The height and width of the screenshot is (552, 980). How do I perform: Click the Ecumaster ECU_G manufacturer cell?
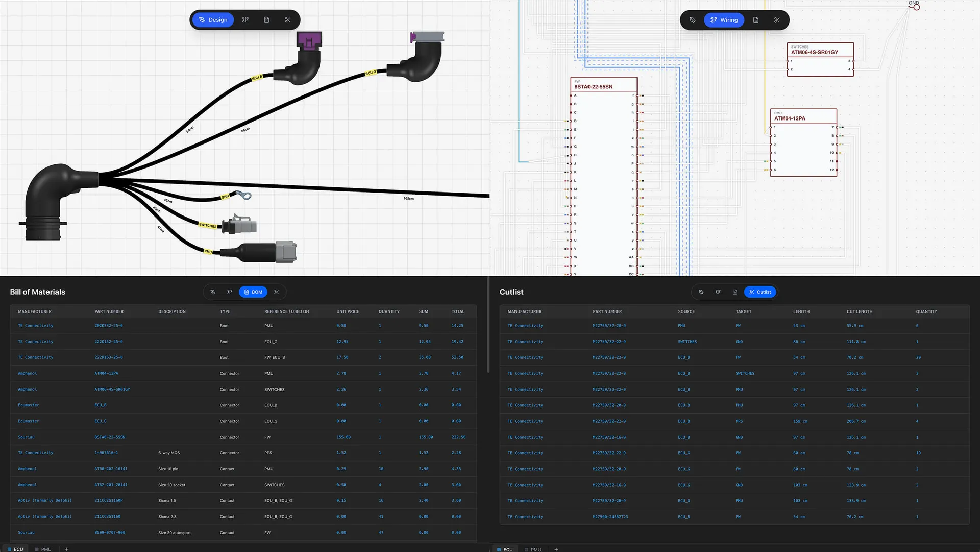[29, 421]
